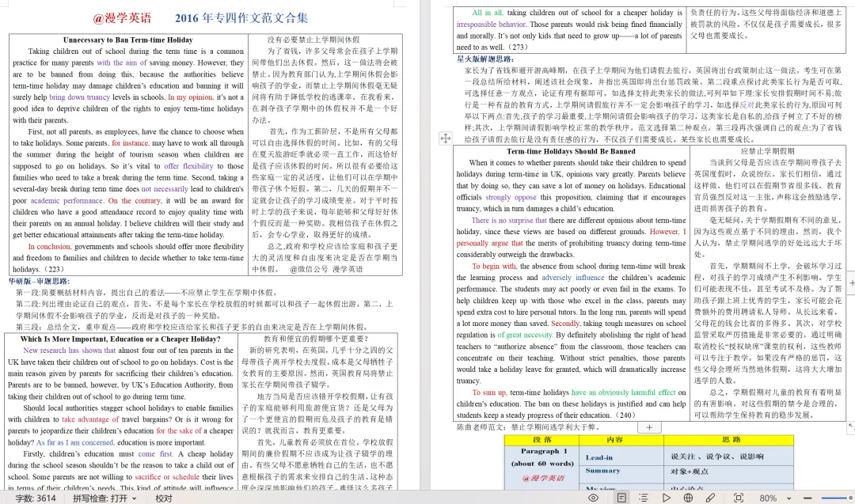Click the 80% zoom level value
Image resolution: width=855 pixels, height=504 pixels.
pyautogui.click(x=768, y=498)
